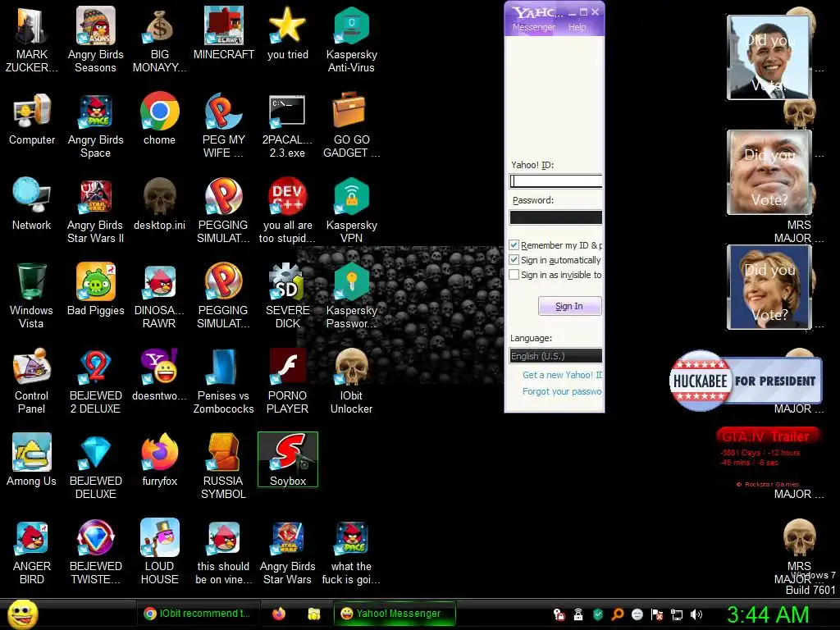The image size is (840, 630).
Task: Open the Among Us desktop icon
Action: [x=31, y=459]
